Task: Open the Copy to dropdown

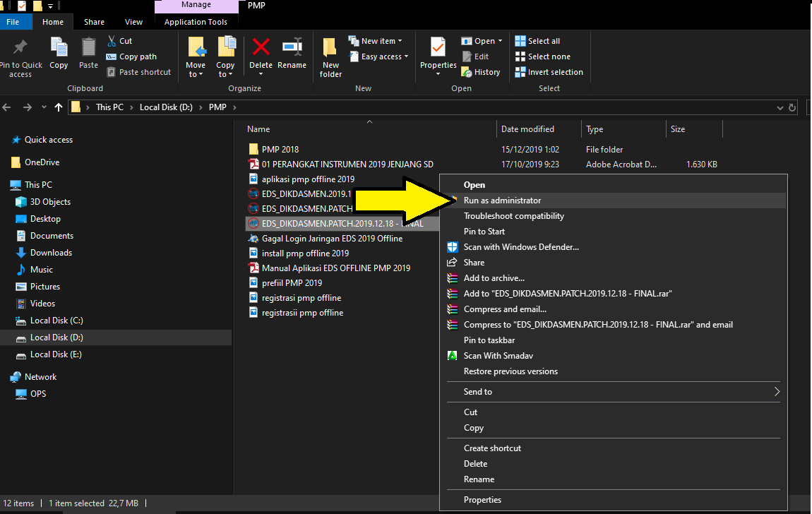Action: point(225,69)
